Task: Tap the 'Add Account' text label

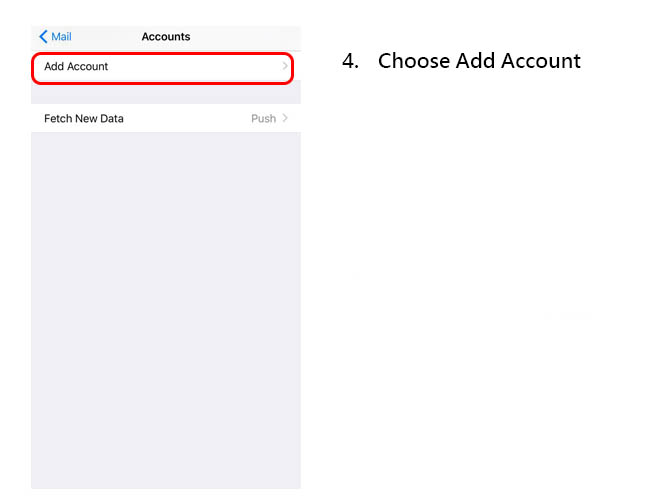Action: coord(76,66)
